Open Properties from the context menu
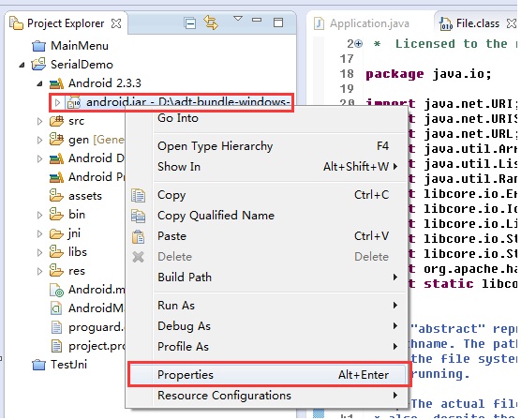The width and height of the screenshot is (521, 420). (267, 375)
